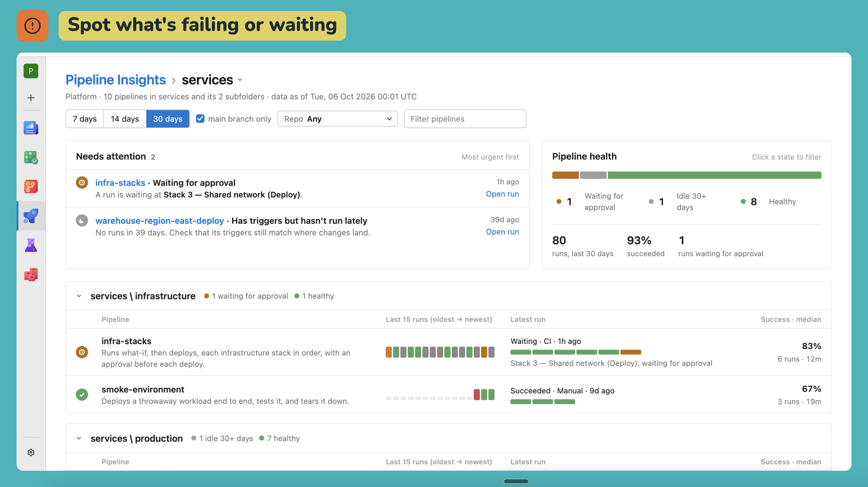Go to Pipeline Insights breadcrumb

pyautogui.click(x=116, y=80)
